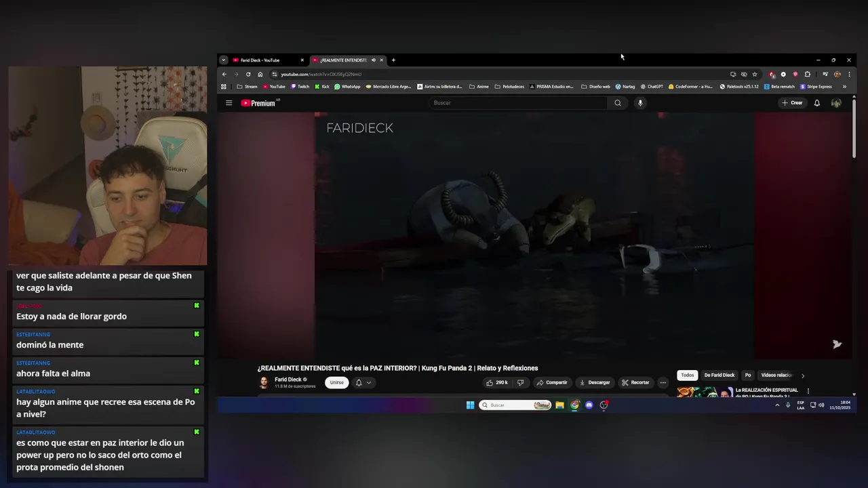The width and height of the screenshot is (868, 488).
Task: Open the WhatsApp bookmark
Action: (x=347, y=87)
